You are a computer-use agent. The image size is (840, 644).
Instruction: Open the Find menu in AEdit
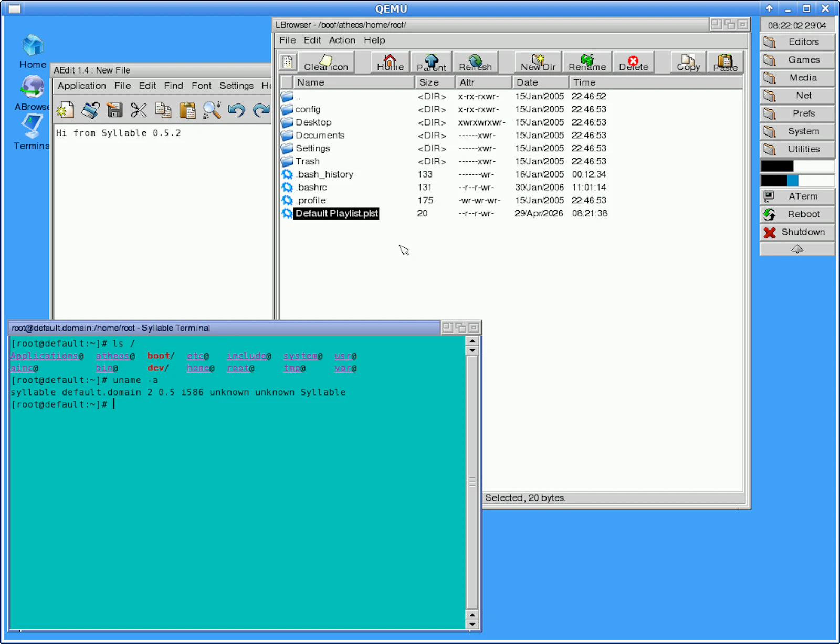tap(173, 86)
